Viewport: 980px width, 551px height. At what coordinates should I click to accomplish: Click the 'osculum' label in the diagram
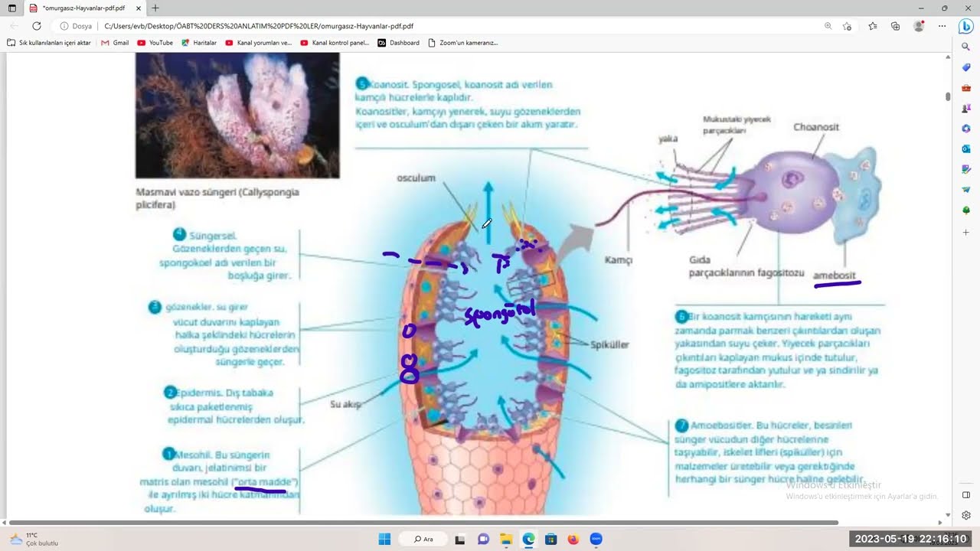pyautogui.click(x=416, y=178)
